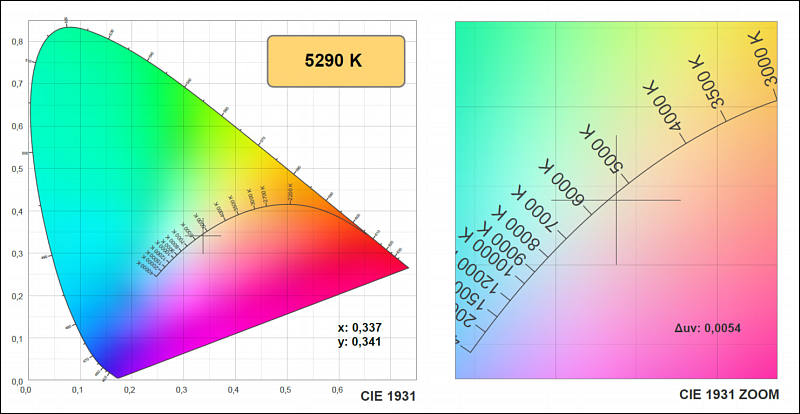Click the y: 0,341 coordinate readout
The image size is (800, 414).
[361, 342]
